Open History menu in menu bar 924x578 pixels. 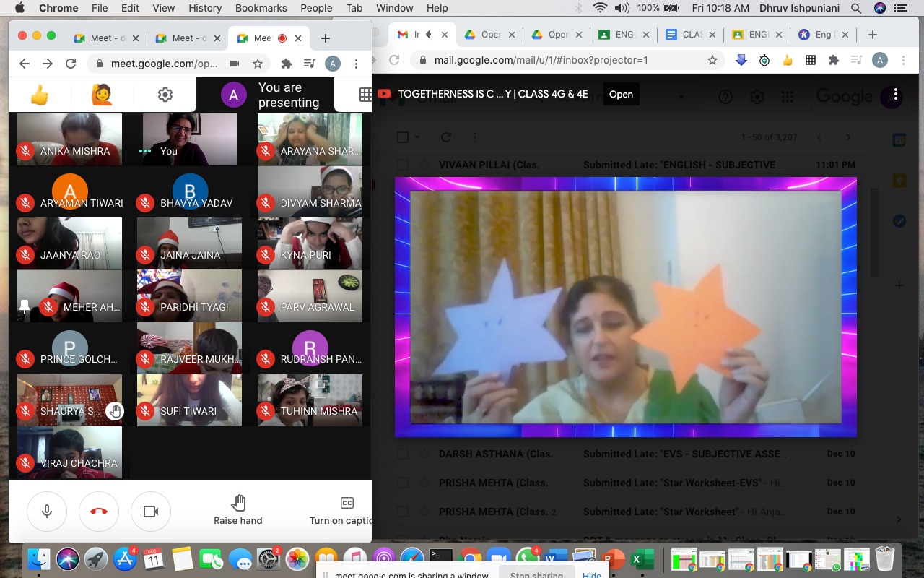tap(205, 8)
